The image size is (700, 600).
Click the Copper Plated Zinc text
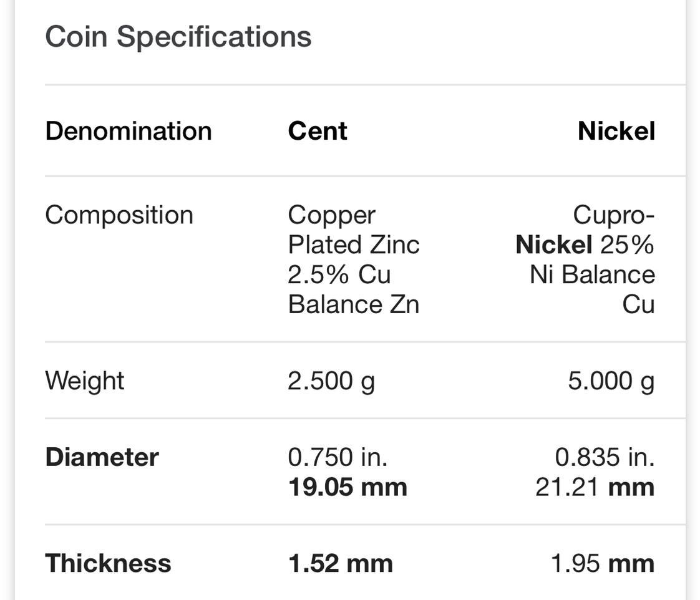pyautogui.click(x=353, y=230)
